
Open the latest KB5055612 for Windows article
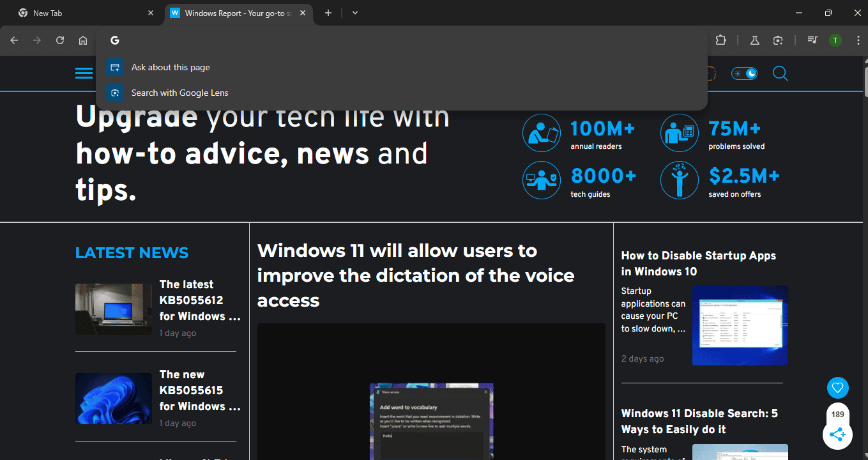[x=200, y=300]
